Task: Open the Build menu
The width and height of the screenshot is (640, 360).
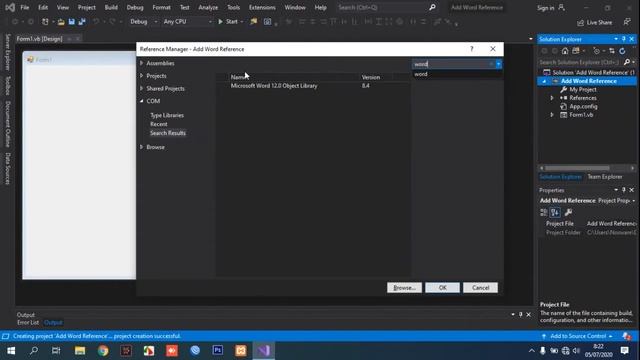Action: (x=111, y=7)
